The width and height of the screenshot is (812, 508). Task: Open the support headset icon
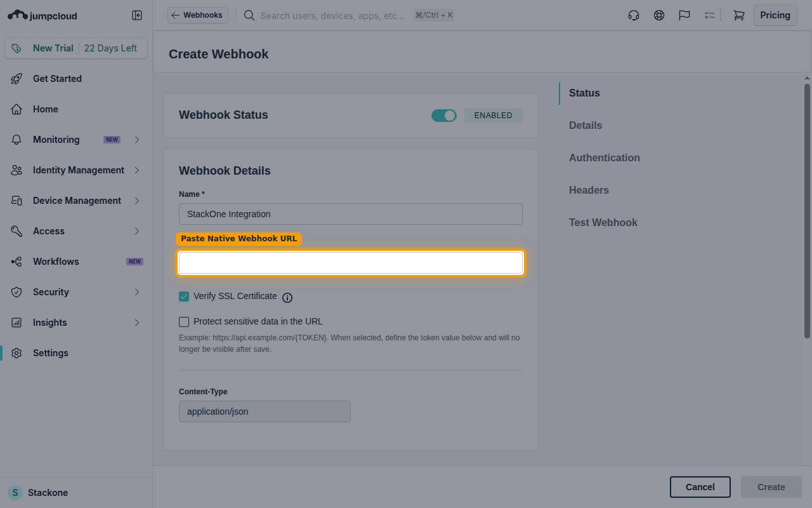tap(633, 15)
